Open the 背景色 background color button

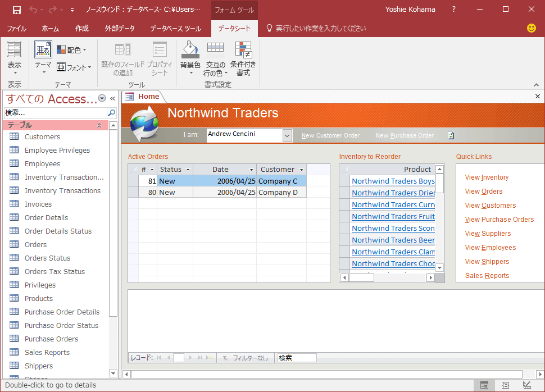pyautogui.click(x=190, y=58)
